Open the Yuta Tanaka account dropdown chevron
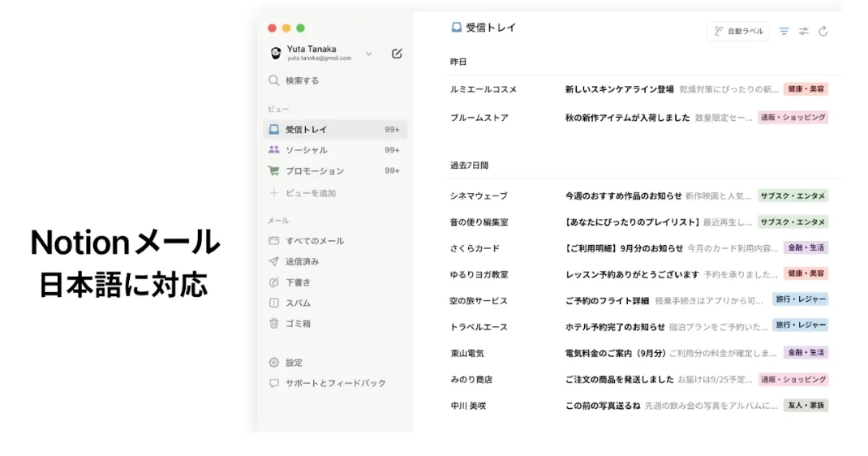This screenshot has height=456, width=868. click(368, 54)
